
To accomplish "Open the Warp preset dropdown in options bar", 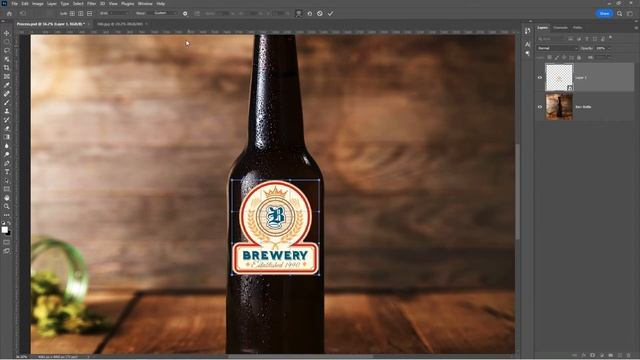I will pyautogui.click(x=162, y=13).
